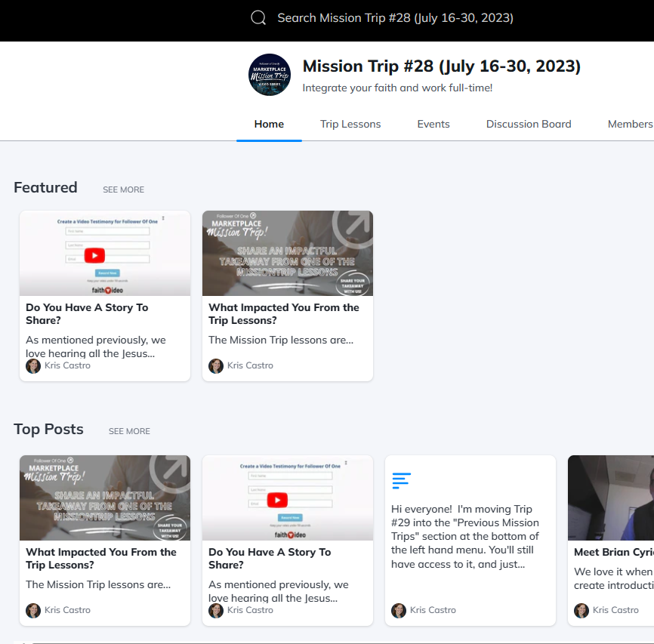
Task: Play the YouTube video in Featured story card
Action: point(94,255)
